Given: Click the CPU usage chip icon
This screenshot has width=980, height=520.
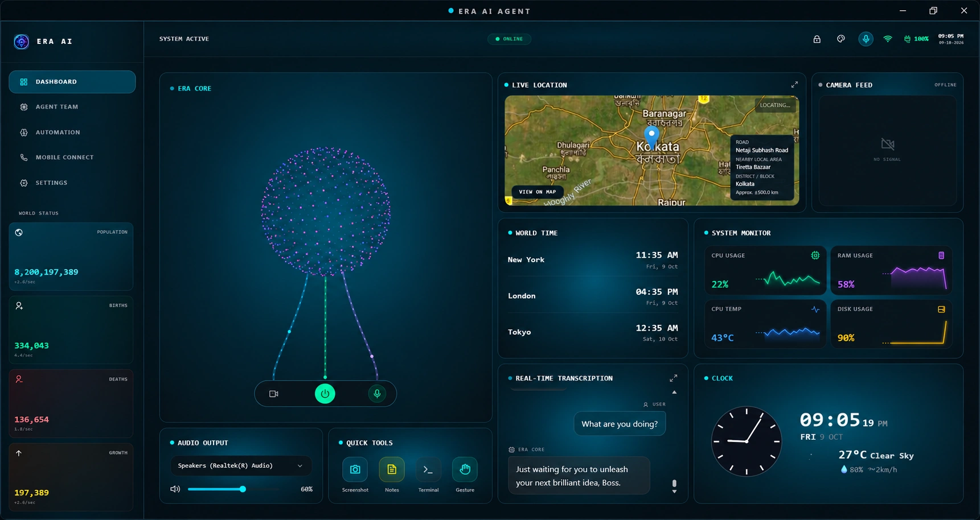Looking at the screenshot, I should click(815, 255).
